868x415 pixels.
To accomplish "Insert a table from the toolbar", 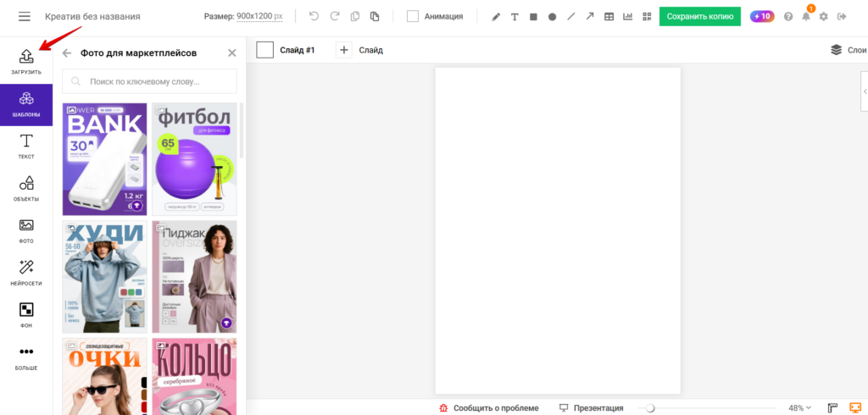I will 609,17.
